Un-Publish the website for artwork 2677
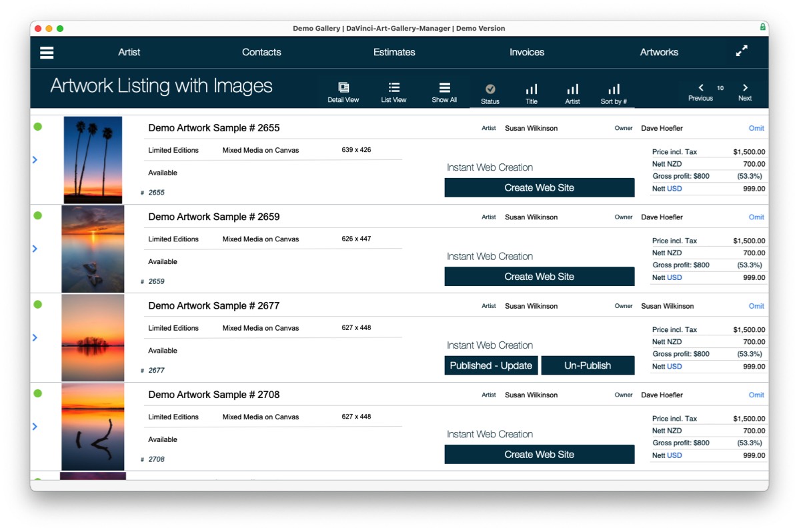Viewport: 799px width, 532px height. pos(588,365)
